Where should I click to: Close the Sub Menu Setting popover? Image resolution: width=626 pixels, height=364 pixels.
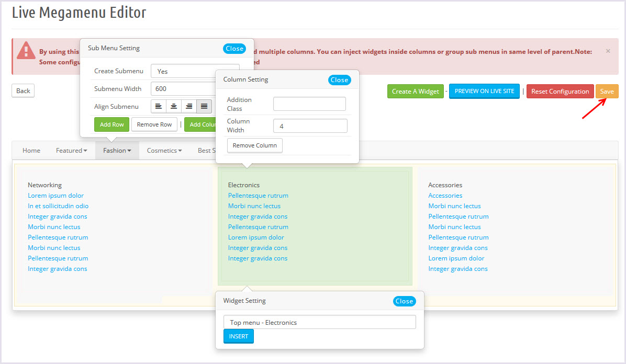(234, 49)
